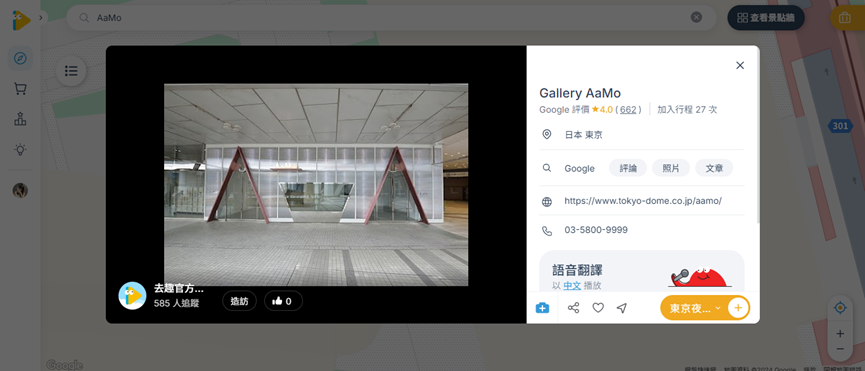Click the 語音翻譯 heading
865x371 pixels.
(578, 270)
